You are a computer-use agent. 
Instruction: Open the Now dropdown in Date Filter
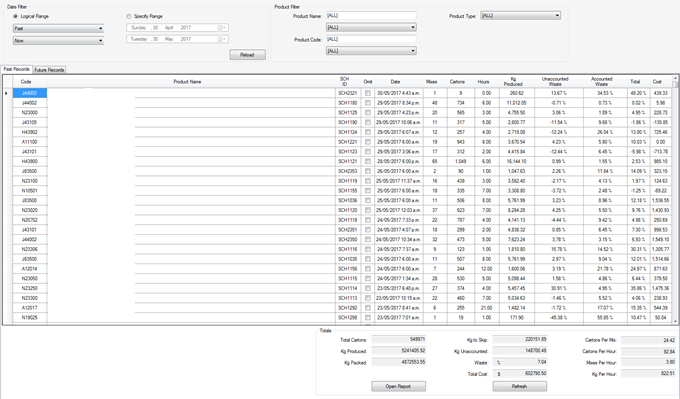(x=58, y=40)
